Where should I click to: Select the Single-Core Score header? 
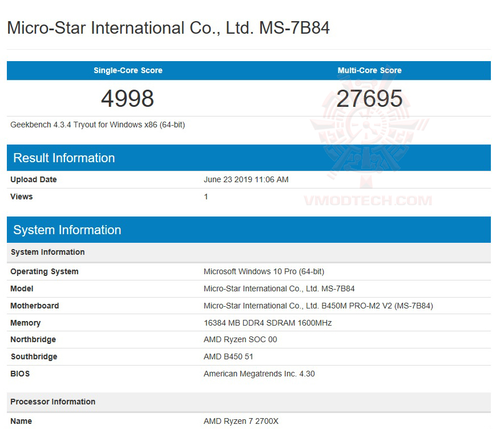(127, 70)
